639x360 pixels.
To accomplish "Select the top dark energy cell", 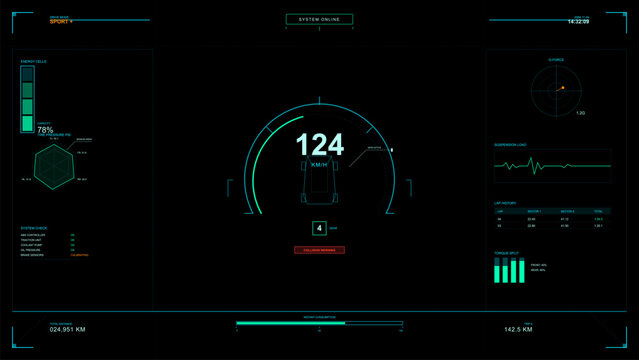I will tap(27, 75).
